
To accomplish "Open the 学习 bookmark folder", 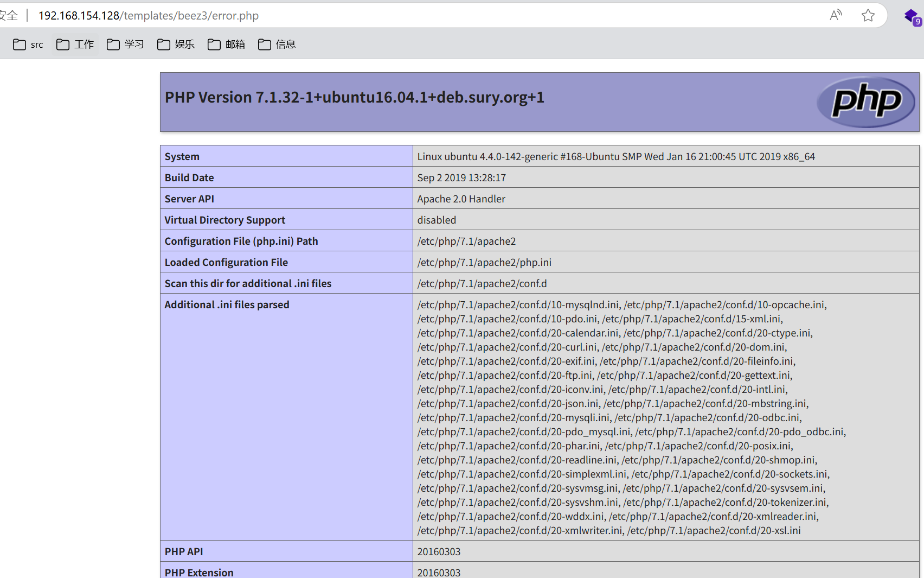I will pyautogui.click(x=125, y=45).
